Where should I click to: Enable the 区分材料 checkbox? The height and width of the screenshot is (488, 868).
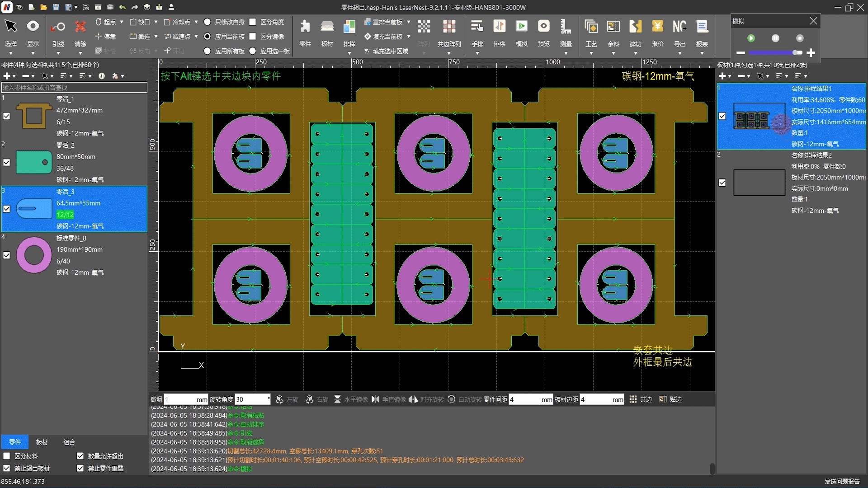coord(7,456)
